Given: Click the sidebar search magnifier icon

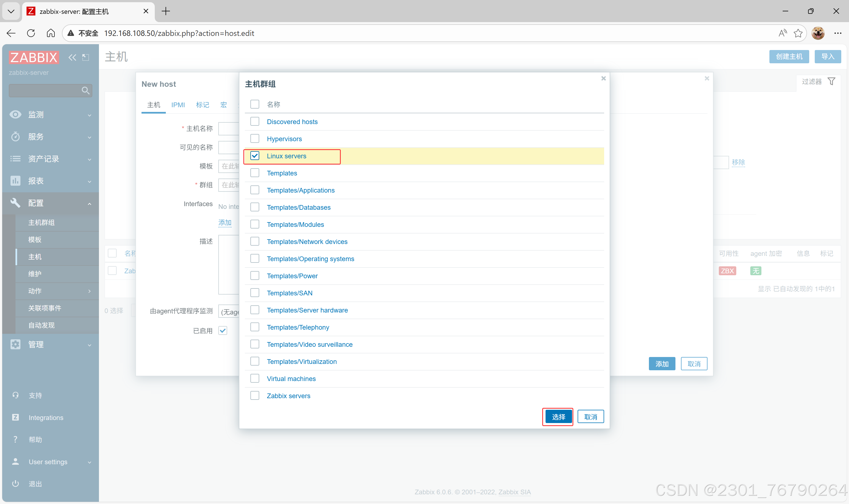Looking at the screenshot, I should point(85,90).
